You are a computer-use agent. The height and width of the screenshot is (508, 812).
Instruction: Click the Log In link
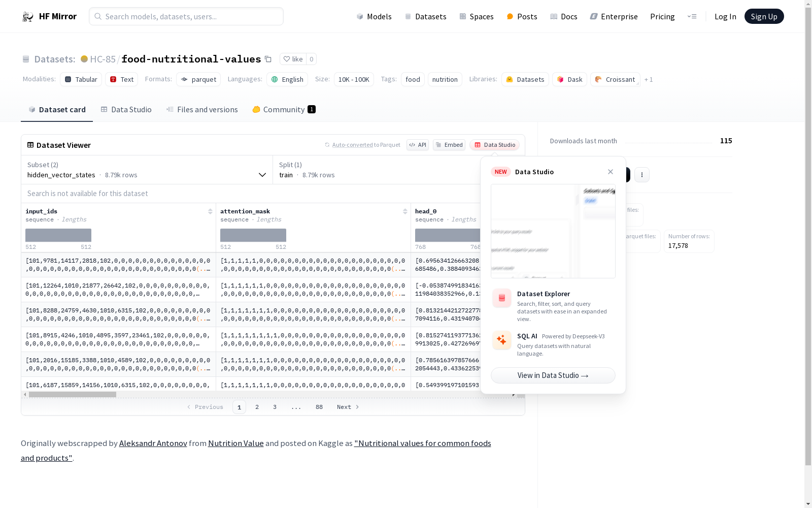(x=725, y=16)
